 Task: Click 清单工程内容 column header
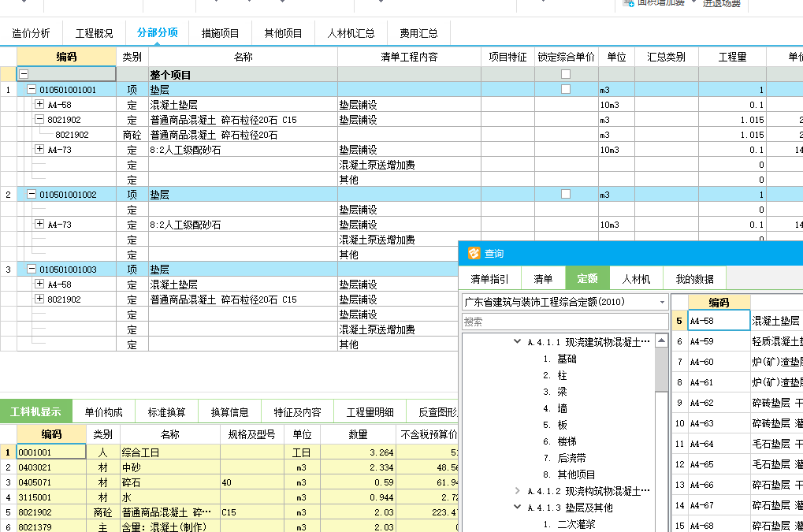tap(409, 57)
